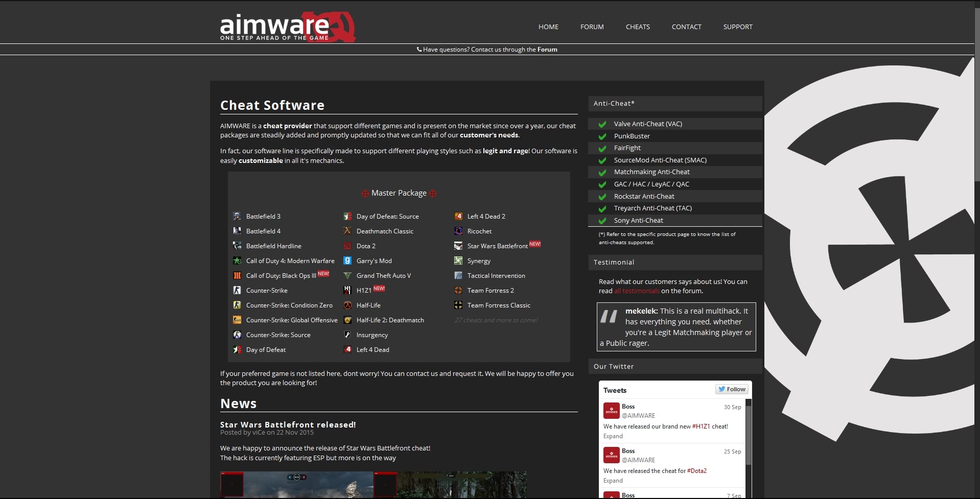
Task: Click the Insurgency game icon
Action: point(347,335)
